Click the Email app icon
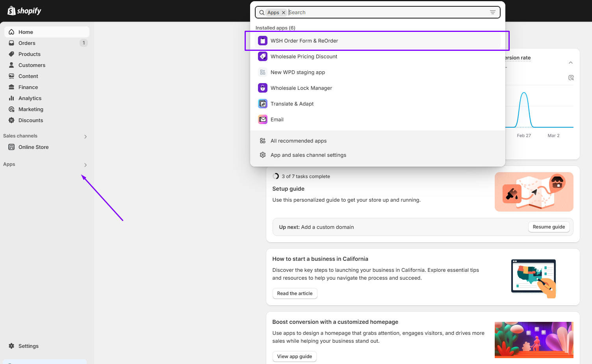This screenshot has height=364, width=592. (x=263, y=119)
